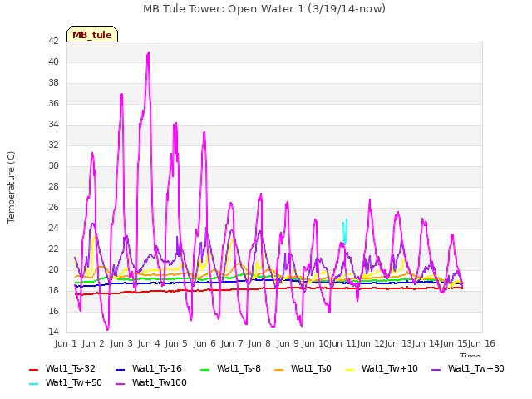Select the Wat1_Tw100 legend label
The image size is (532, 399).
coord(160,383)
